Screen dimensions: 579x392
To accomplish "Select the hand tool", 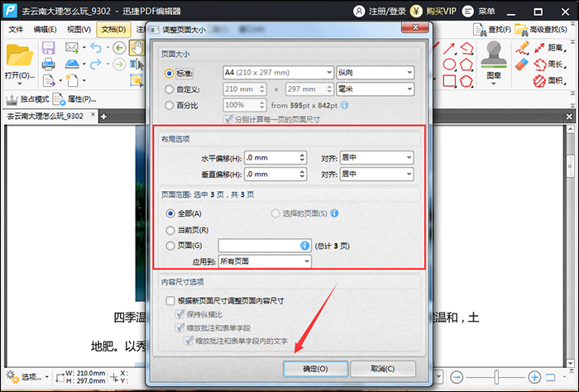I will point(136,48).
